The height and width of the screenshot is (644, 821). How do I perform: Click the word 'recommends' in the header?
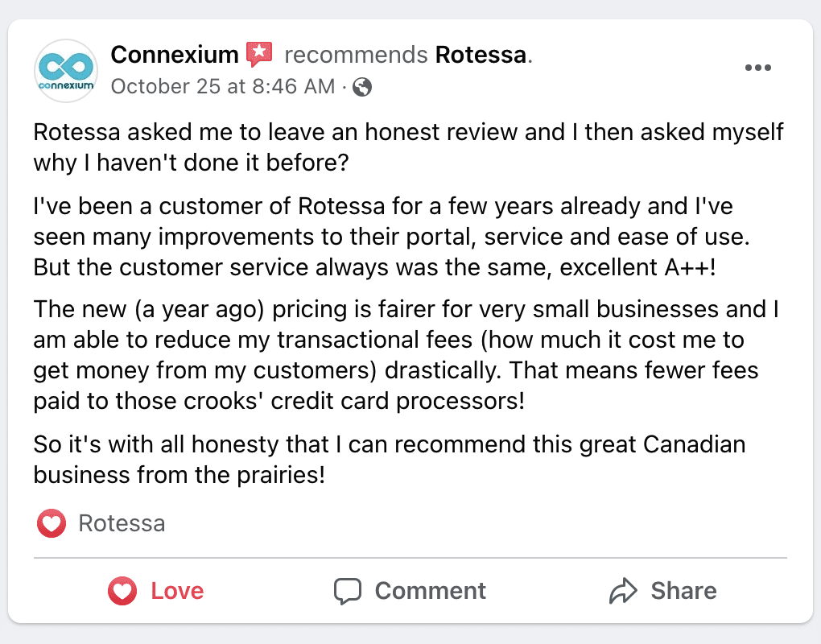(356, 55)
